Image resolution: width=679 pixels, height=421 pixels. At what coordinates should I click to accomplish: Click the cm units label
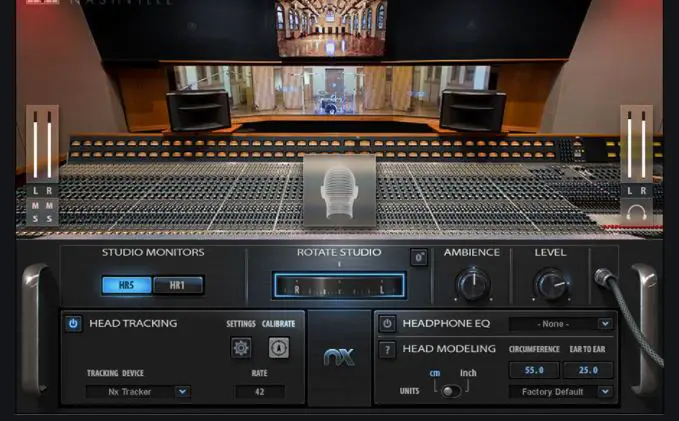[435, 372]
